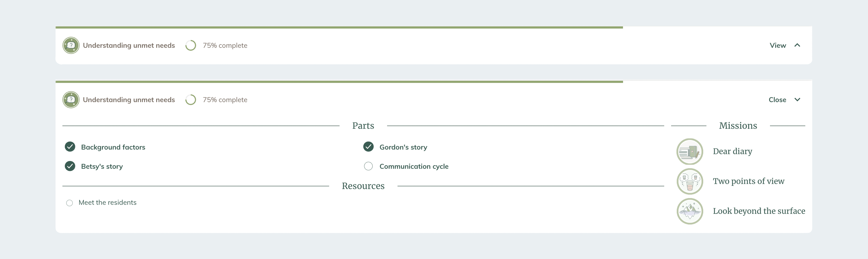Screen dimensions: 868x259
Task: Click the question badge in the collapsed card
Action: tap(71, 45)
